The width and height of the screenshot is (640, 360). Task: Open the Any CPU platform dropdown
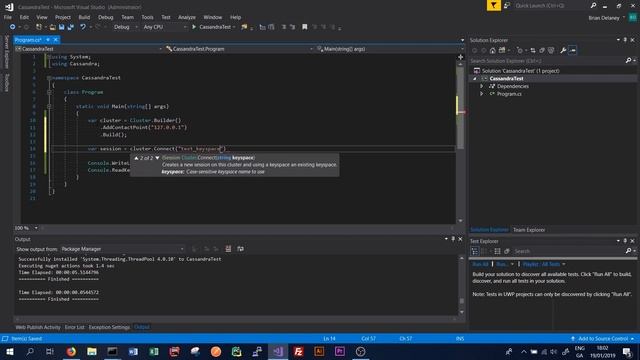(x=164, y=27)
